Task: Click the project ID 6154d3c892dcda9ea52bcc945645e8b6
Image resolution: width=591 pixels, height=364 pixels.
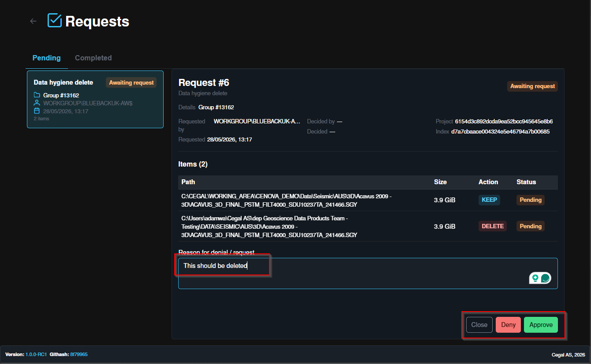Action: point(504,121)
